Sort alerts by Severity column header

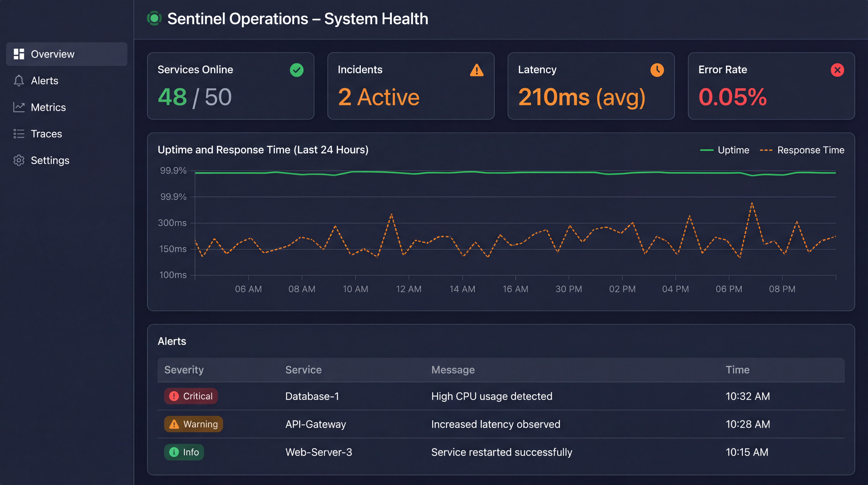pos(184,370)
